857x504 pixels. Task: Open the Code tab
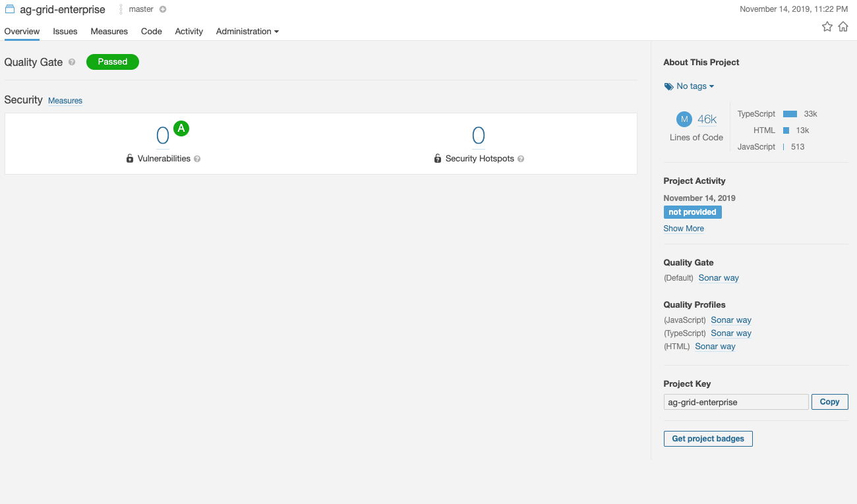point(152,31)
